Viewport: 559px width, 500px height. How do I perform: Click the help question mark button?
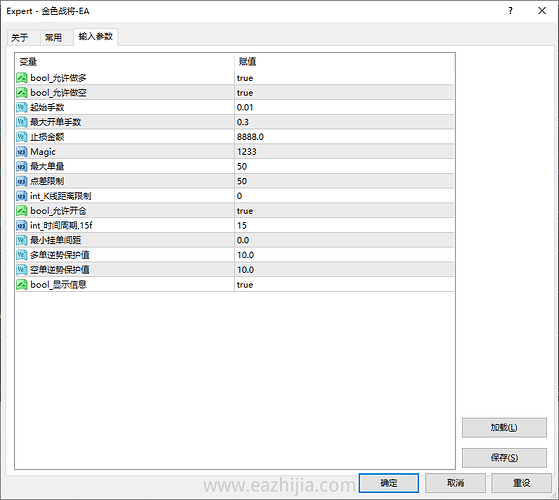tap(511, 11)
